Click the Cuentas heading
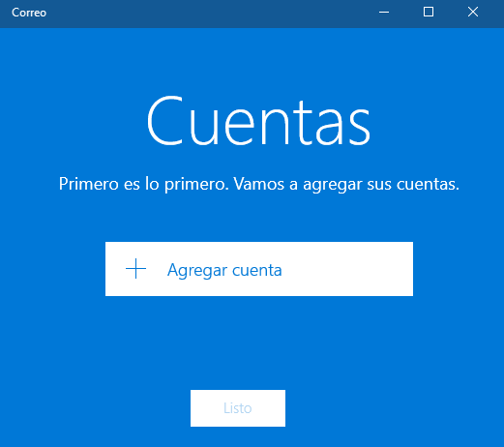 click(258, 121)
